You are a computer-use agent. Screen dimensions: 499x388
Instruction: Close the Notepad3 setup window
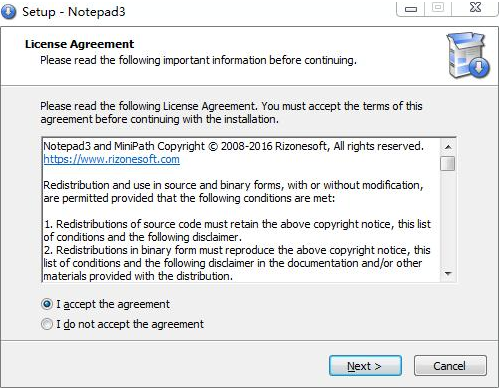click(475, 8)
